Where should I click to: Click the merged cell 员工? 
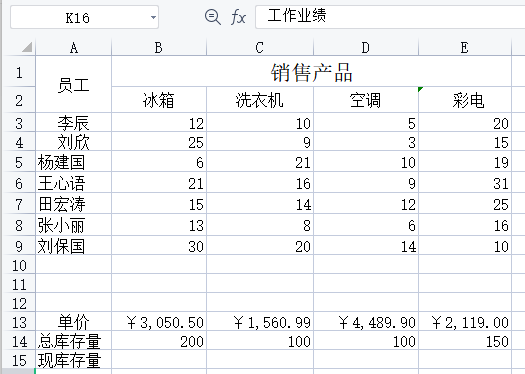pos(74,84)
